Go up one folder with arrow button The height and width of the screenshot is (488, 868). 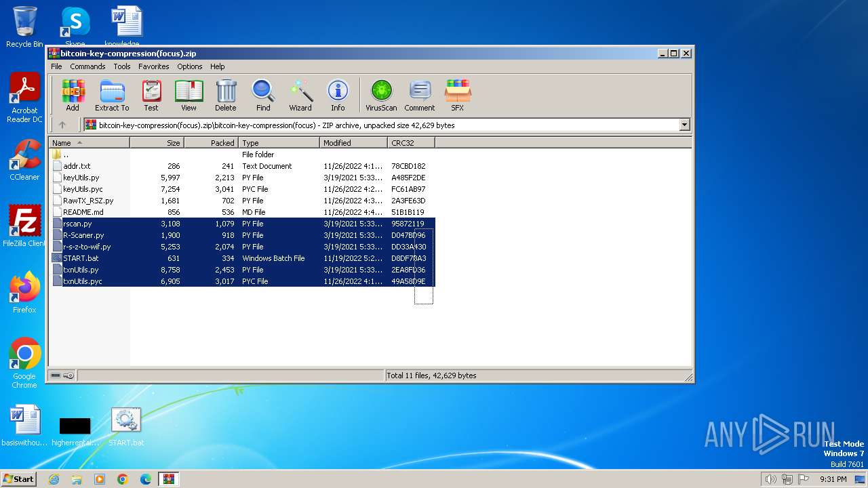[x=62, y=125]
